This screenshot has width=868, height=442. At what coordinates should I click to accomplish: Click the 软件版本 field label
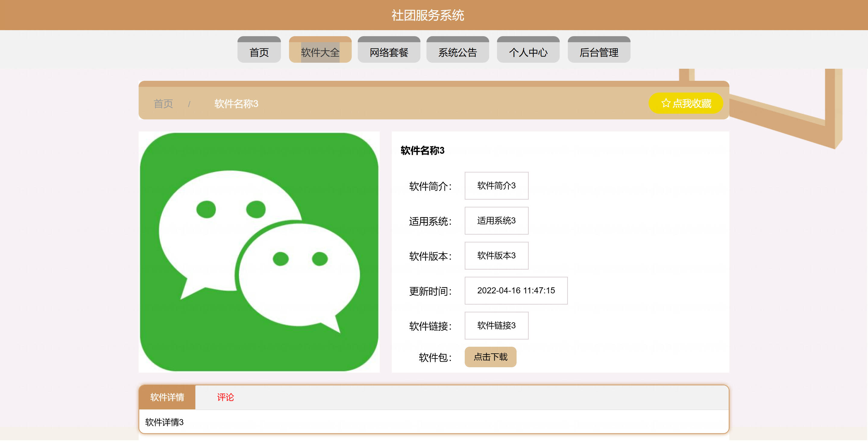[x=430, y=256]
